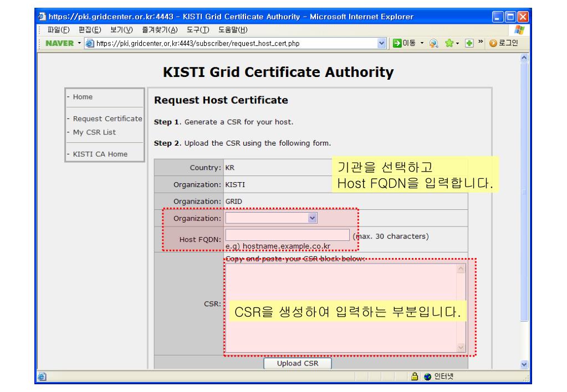This screenshot has width=567, height=392.
Task: Click the orange 로그인 arrow icon
Action: click(x=493, y=43)
